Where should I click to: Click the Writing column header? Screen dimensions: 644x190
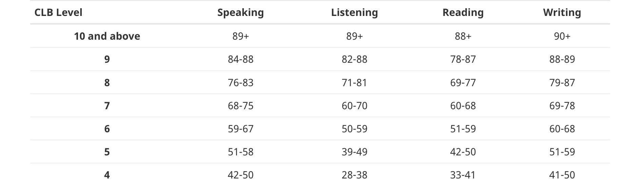(x=562, y=13)
